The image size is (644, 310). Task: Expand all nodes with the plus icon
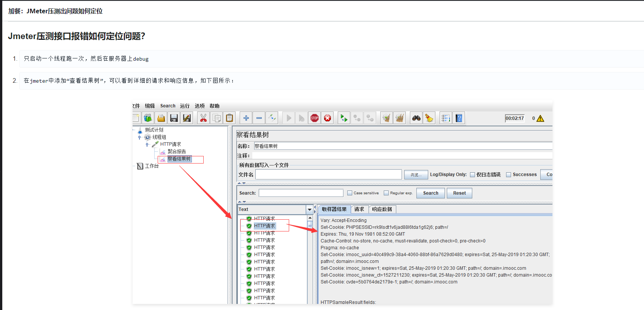(246, 118)
